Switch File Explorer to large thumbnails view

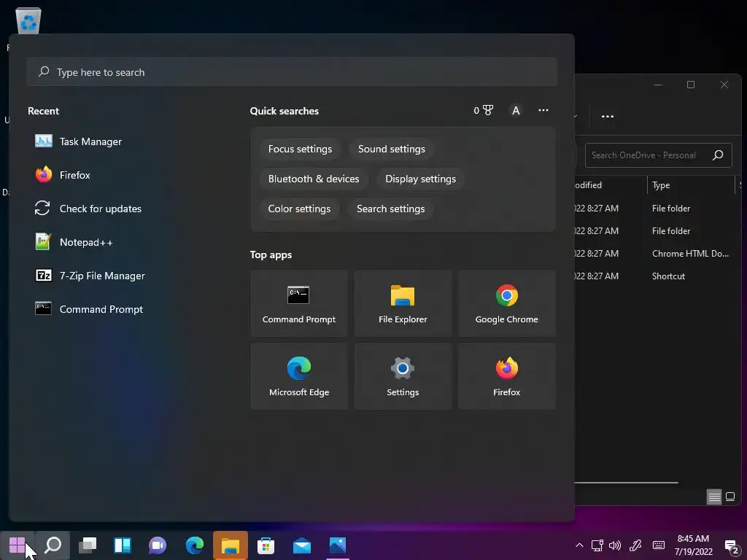[729, 497]
